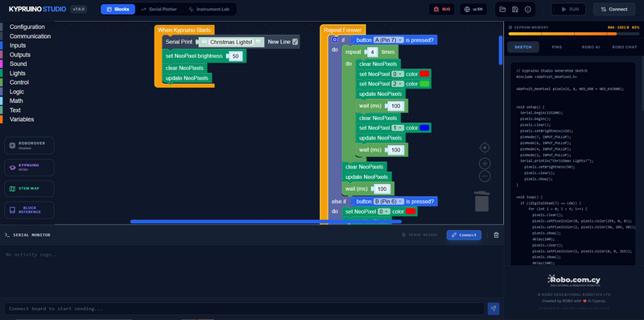Screen dimensions: 644x320
Task: Click the green color swatch
Action: [x=424, y=84]
